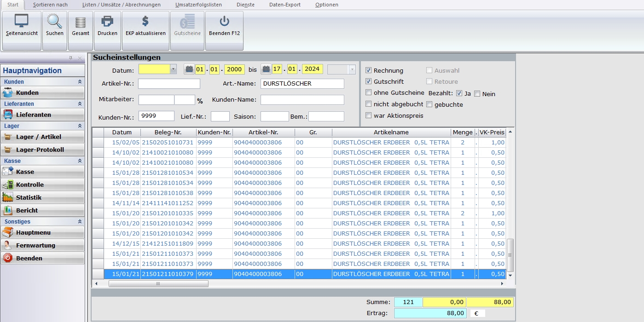Enable the ohne Gutscheine checkbox
Viewport: 644px width, 322px height.
coord(368,92)
